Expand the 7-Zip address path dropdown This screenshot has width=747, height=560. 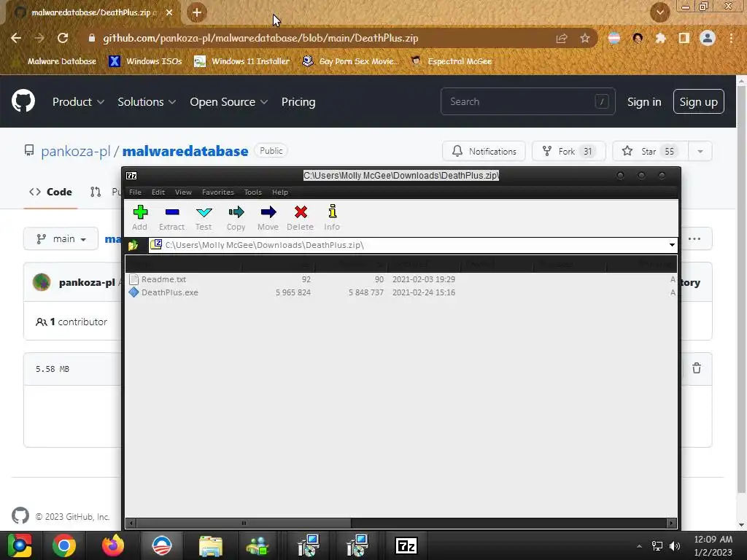(x=672, y=245)
